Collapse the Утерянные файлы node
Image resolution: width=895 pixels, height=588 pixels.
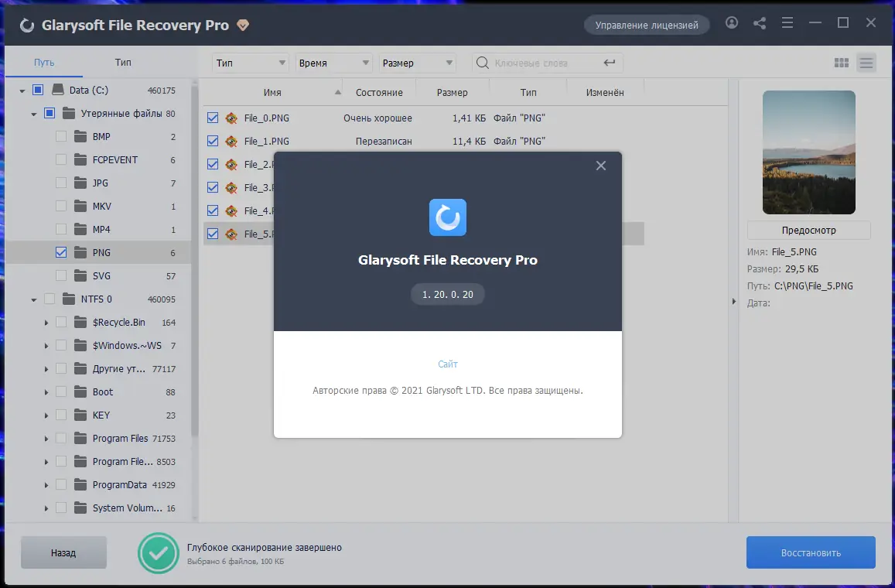(34, 115)
